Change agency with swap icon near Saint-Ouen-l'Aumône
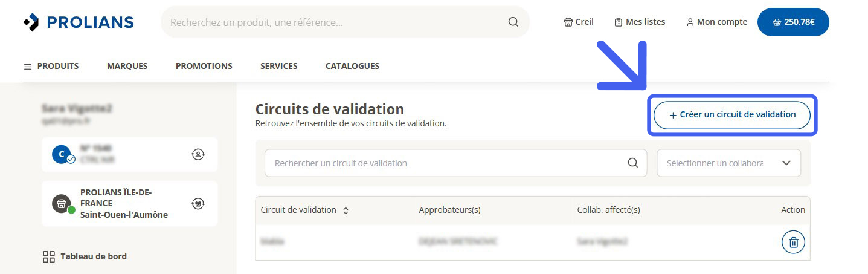This screenshot has height=274, width=868. pos(198,203)
